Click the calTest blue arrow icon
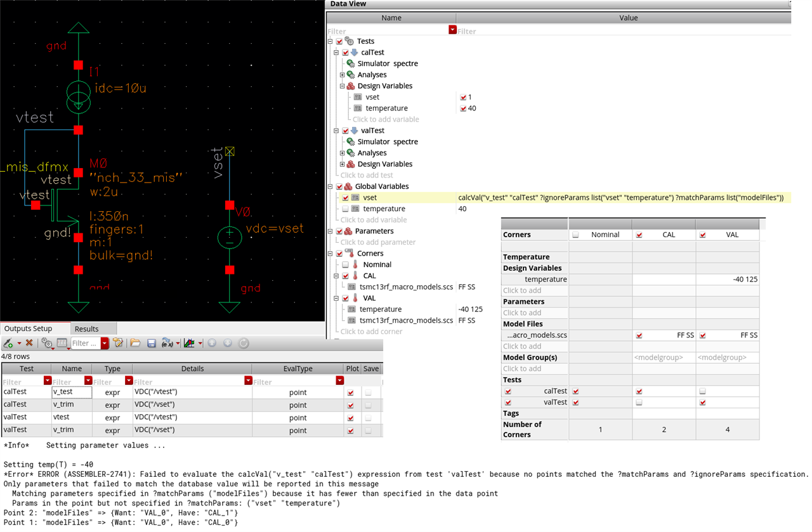 pyautogui.click(x=355, y=53)
